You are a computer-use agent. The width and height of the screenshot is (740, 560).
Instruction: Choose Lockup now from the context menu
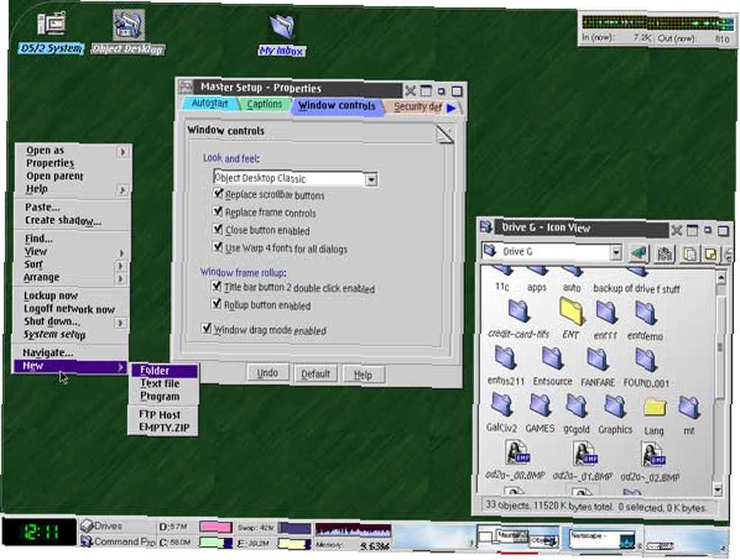(x=50, y=296)
